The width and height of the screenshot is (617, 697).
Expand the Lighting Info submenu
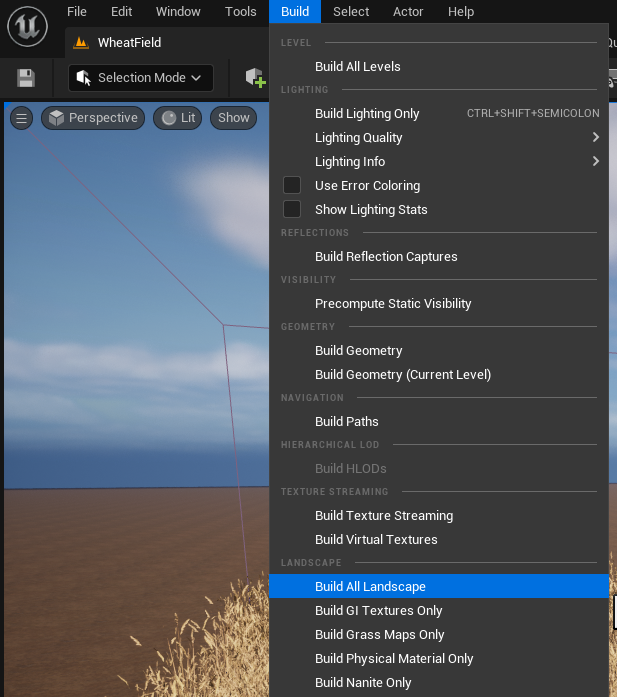click(439, 162)
